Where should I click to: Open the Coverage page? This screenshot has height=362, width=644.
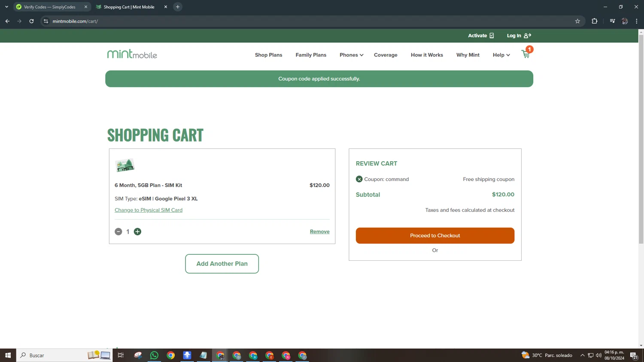386,55
